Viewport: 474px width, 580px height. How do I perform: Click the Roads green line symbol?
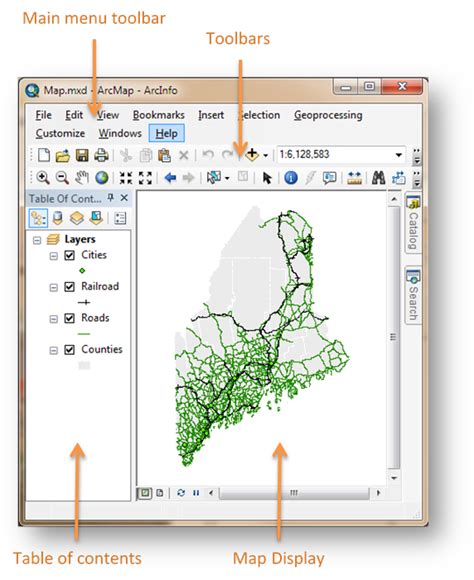[84, 334]
